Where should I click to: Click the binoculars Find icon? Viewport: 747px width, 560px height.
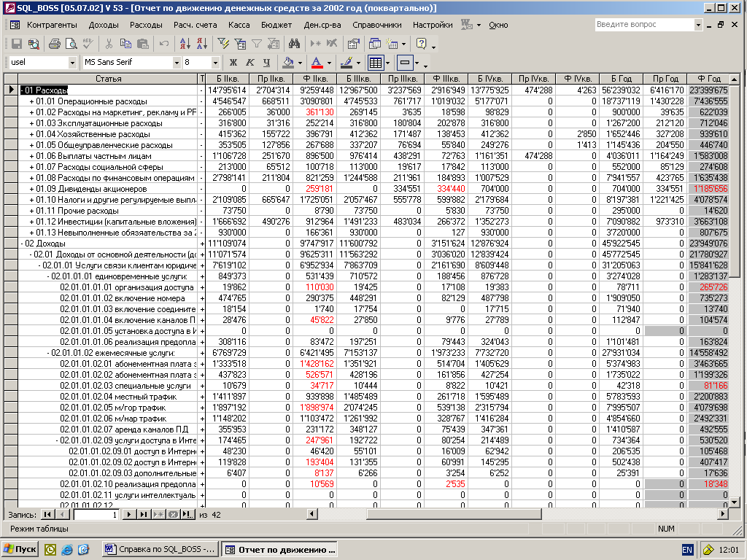[x=293, y=44]
